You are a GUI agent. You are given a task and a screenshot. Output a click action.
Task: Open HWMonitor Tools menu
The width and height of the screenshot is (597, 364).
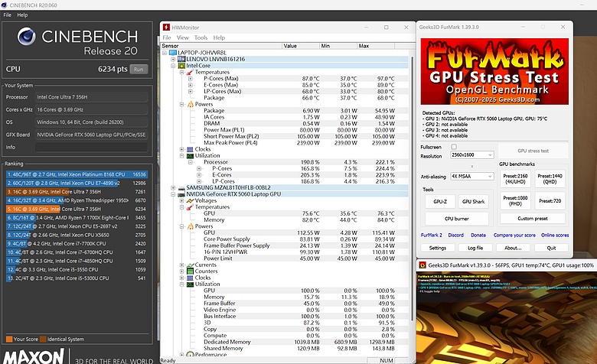201,37
